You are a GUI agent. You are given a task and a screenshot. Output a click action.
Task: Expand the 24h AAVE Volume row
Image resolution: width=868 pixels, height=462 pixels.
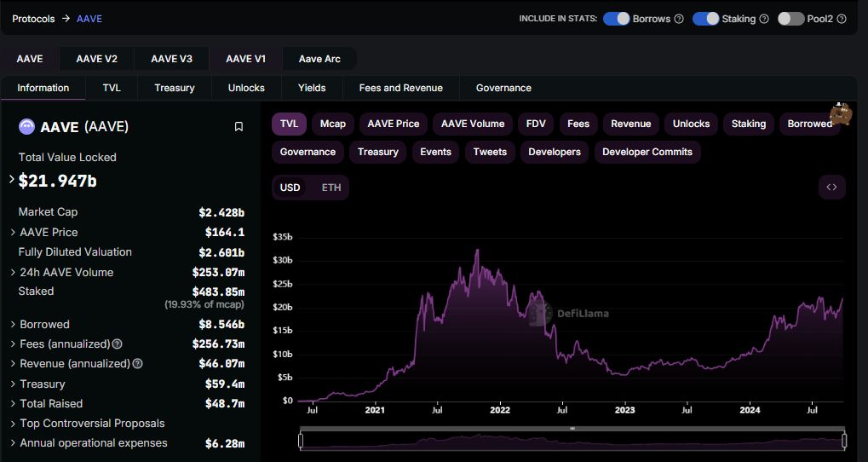[13, 273]
